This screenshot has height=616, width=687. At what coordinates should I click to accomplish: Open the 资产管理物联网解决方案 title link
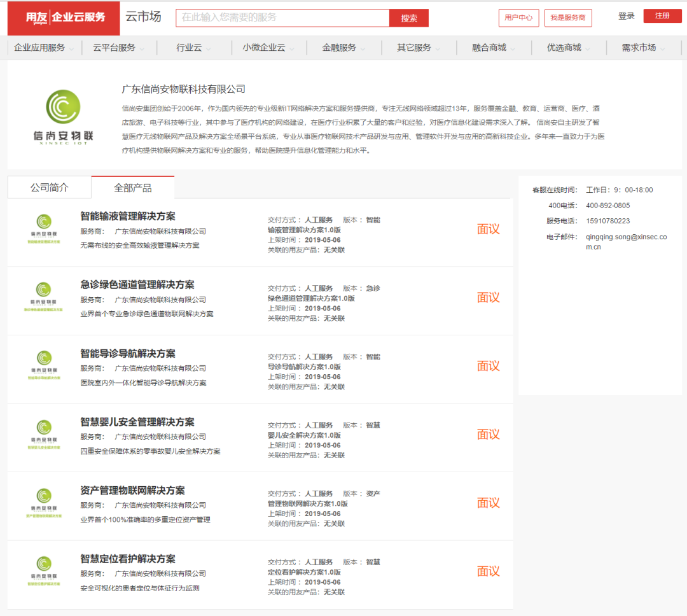[x=133, y=490]
